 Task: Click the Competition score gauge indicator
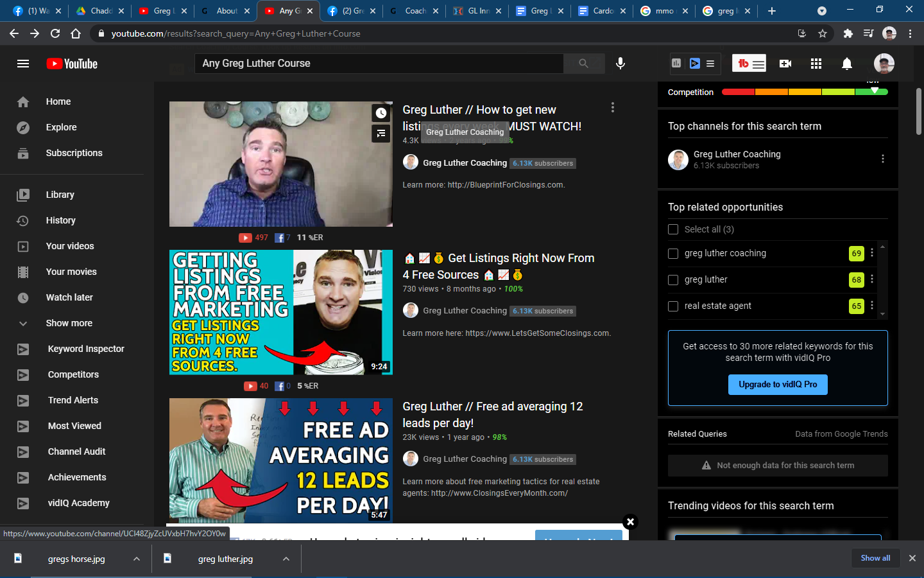click(x=873, y=91)
